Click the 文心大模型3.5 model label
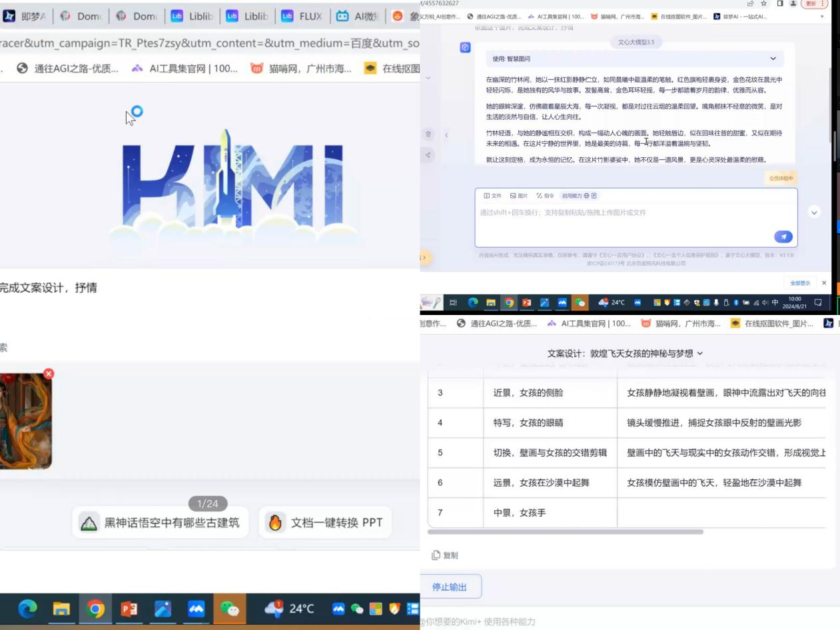Image resolution: width=840 pixels, height=630 pixels. [636, 42]
